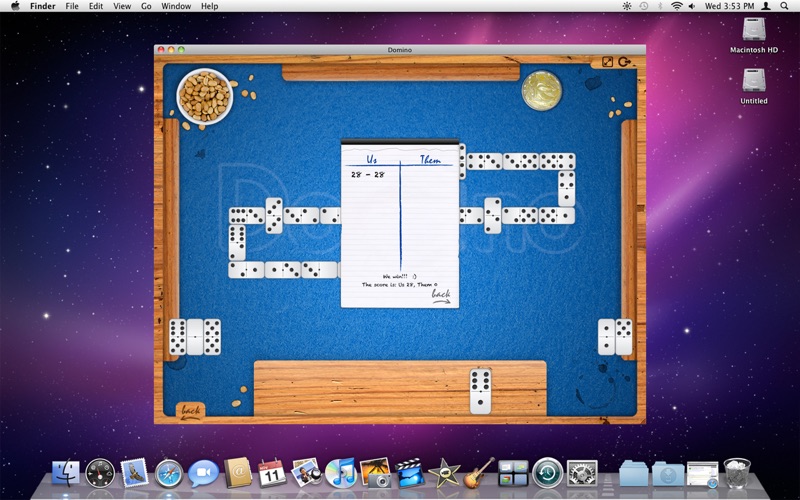This screenshot has height=500, width=800.
Task: Open the Downloads folder stack in the Dock
Action: (x=668, y=473)
